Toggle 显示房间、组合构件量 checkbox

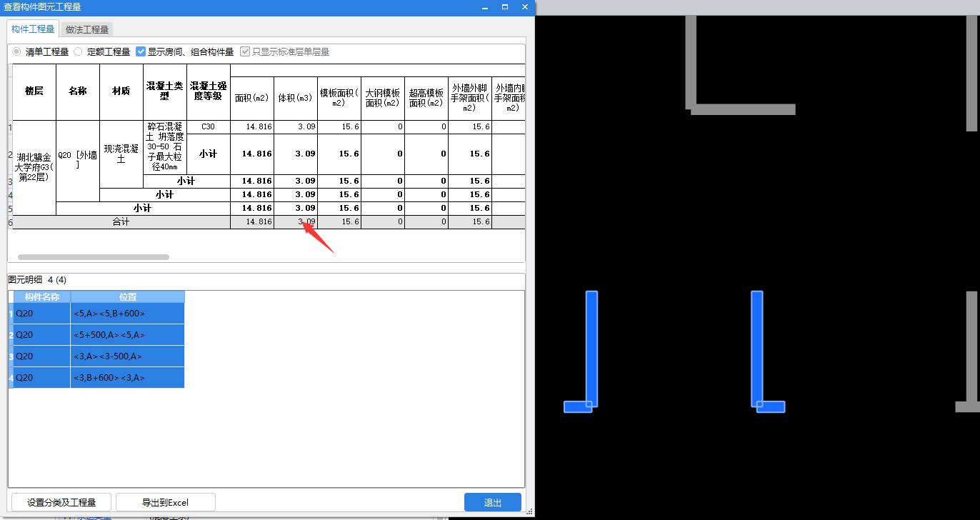pos(141,52)
